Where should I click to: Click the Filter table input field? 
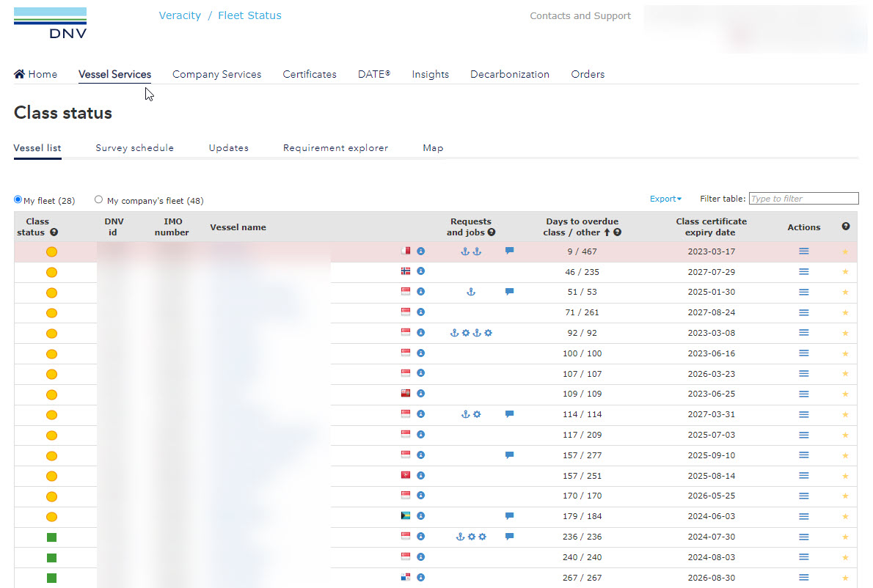(x=803, y=199)
